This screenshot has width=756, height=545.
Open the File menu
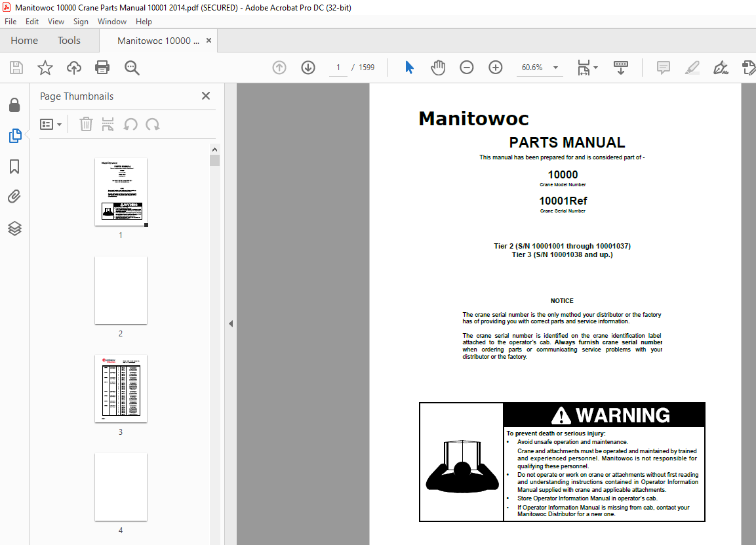10,22
